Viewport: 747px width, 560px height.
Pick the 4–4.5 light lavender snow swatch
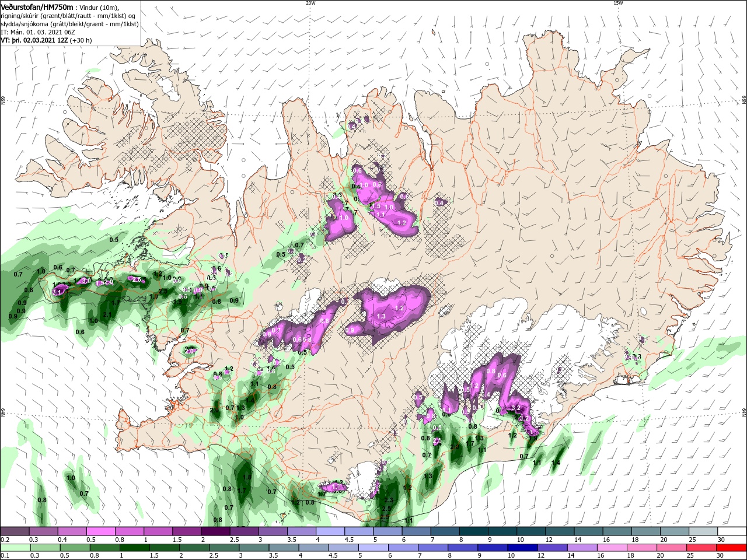click(331, 531)
